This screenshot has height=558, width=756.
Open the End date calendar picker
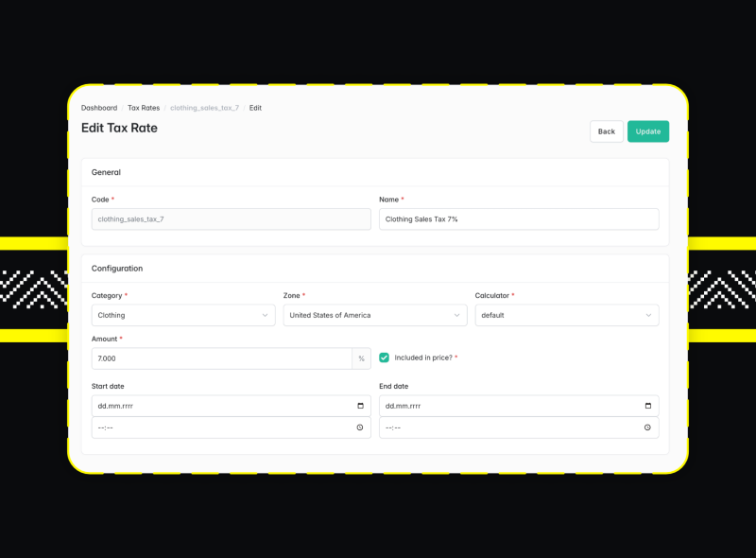click(649, 406)
